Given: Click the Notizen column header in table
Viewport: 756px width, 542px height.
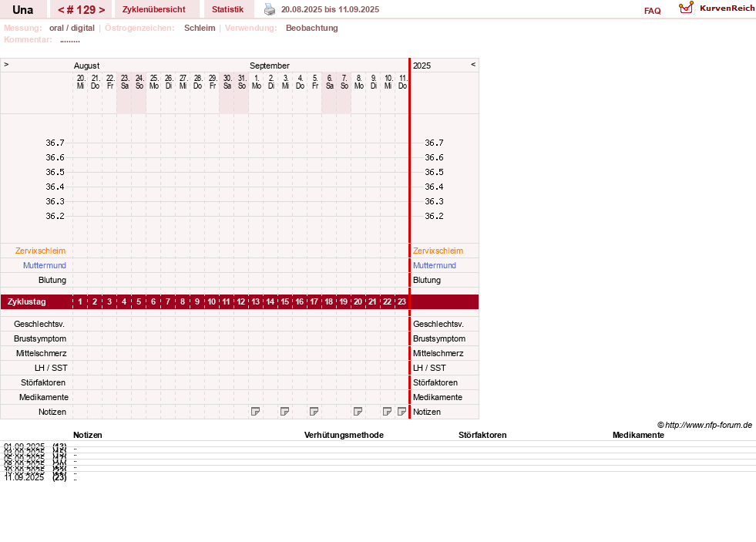Looking at the screenshot, I should [x=88, y=435].
